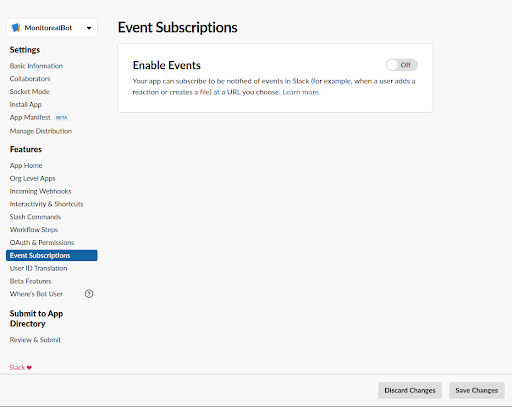Click the Settings section header
The image size is (512, 407).
click(25, 50)
